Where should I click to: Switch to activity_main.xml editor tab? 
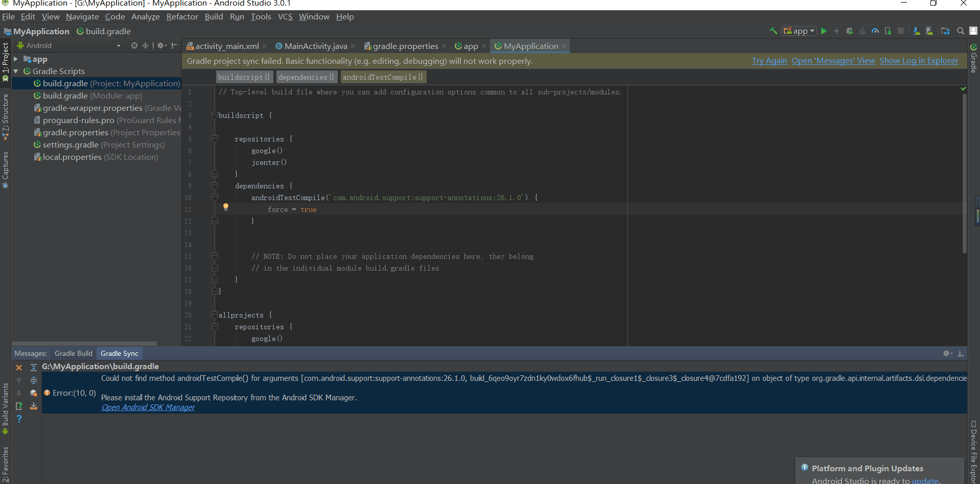pos(227,46)
